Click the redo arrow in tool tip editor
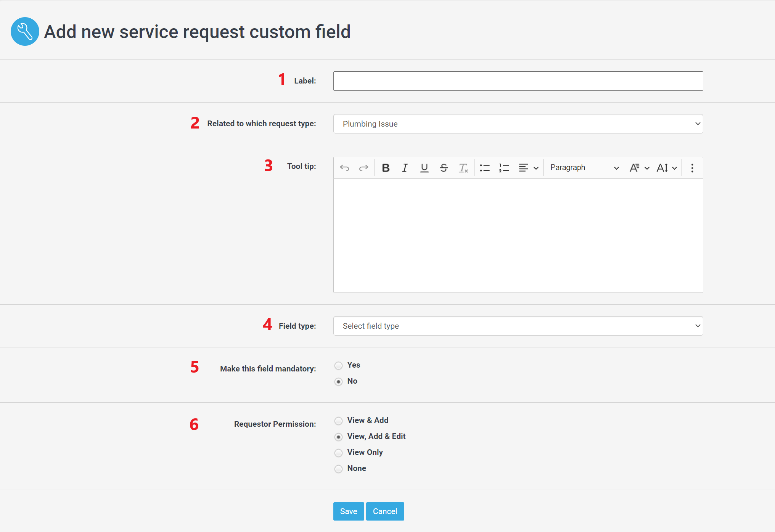Viewport: 775px width, 532px height. (364, 168)
